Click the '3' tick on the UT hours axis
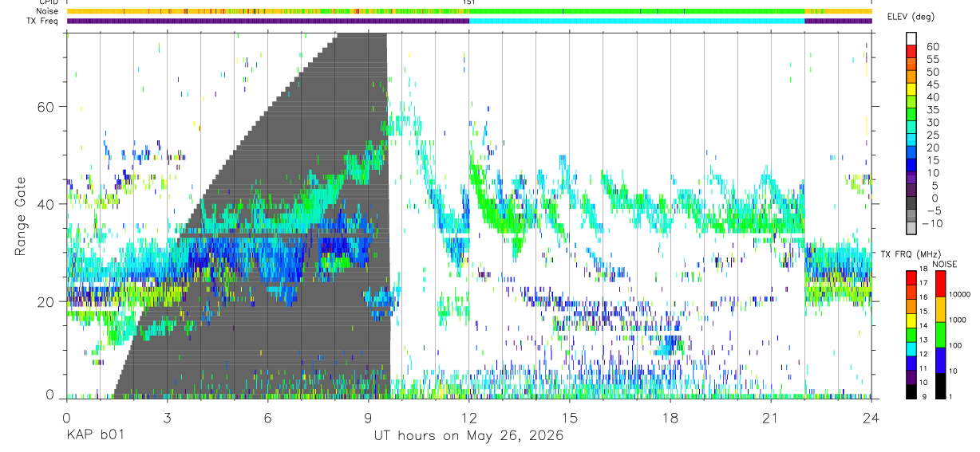Viewport: 980px width, 452px height. 167,418
